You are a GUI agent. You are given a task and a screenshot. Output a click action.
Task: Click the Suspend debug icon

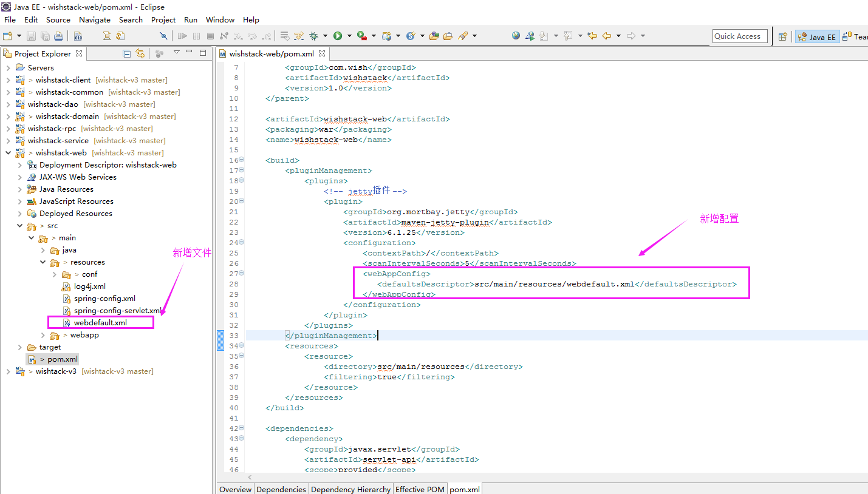[x=196, y=36]
